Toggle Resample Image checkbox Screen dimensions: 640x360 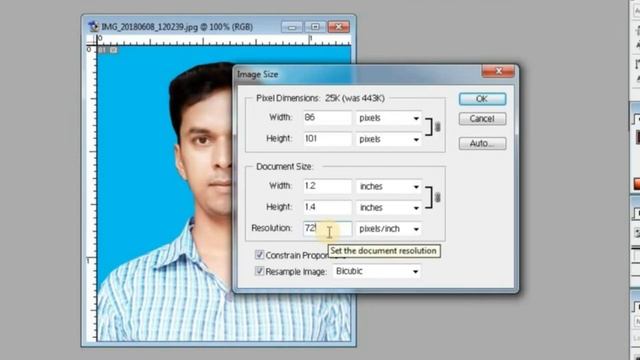click(259, 271)
